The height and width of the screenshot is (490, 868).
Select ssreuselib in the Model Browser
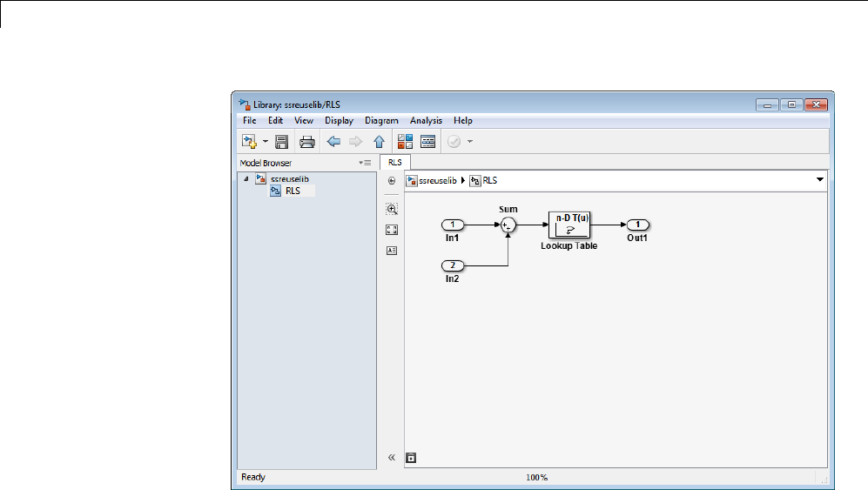click(x=290, y=178)
